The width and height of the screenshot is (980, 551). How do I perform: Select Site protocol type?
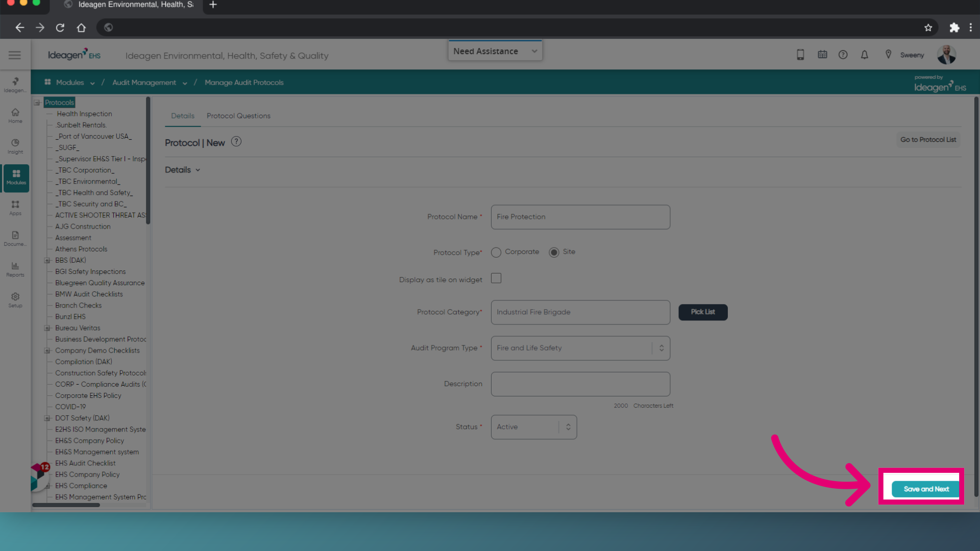click(554, 253)
